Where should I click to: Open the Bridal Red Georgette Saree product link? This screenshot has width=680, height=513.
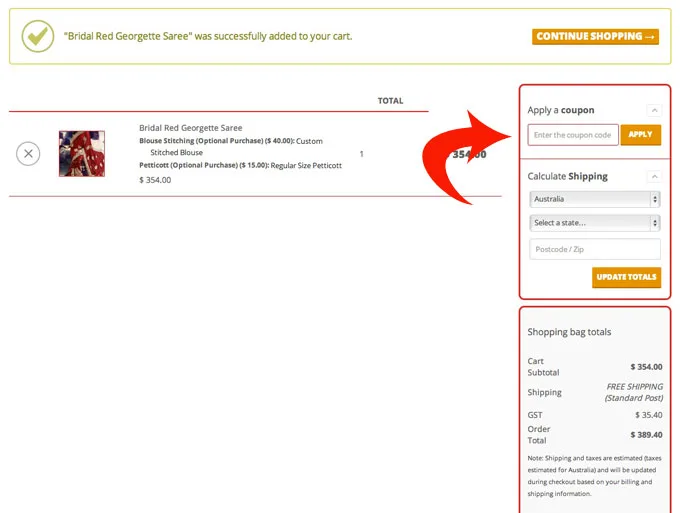pos(190,128)
